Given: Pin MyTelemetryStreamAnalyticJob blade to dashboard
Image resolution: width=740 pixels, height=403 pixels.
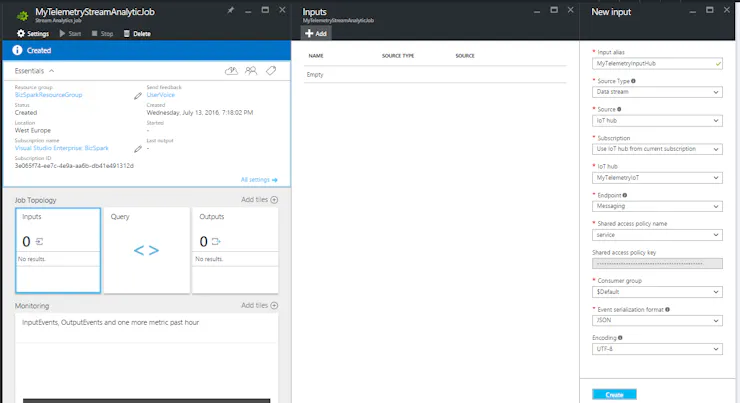Looking at the screenshot, I should point(230,10).
